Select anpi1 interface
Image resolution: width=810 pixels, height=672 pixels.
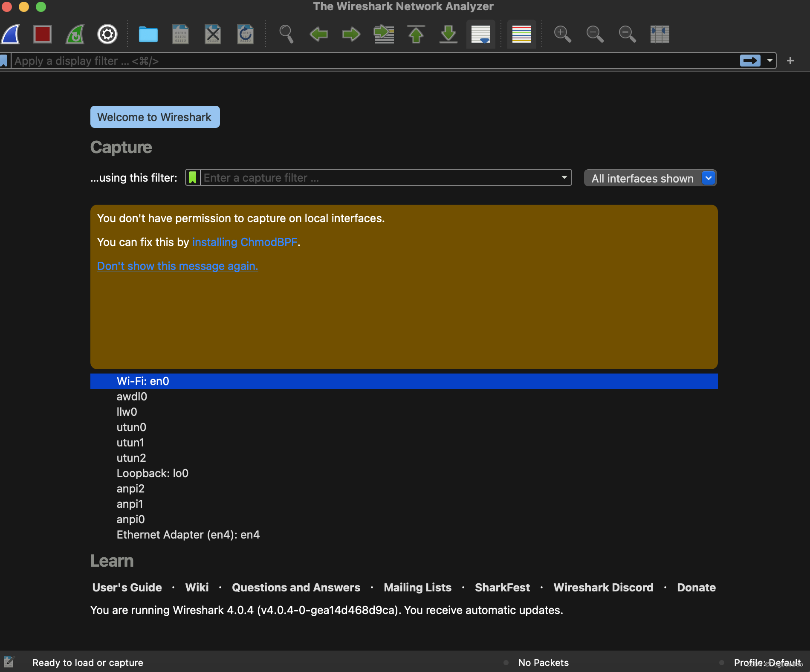[x=404, y=504]
